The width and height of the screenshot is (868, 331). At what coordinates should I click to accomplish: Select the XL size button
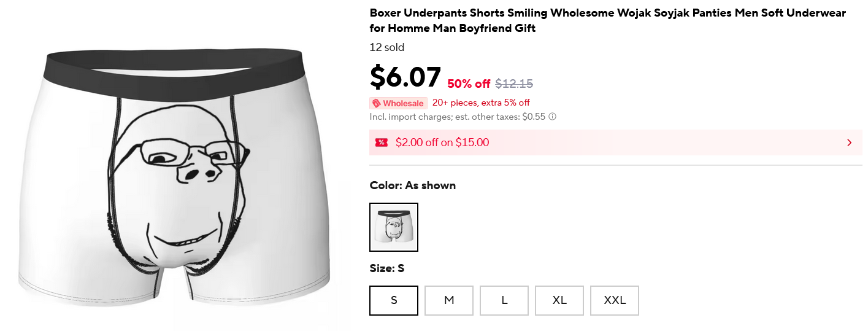[x=559, y=300]
